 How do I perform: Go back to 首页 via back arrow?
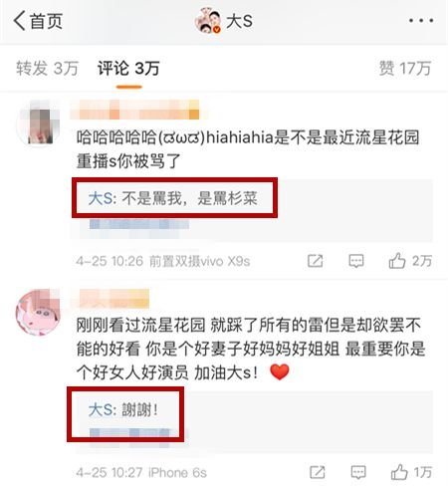[38, 21]
